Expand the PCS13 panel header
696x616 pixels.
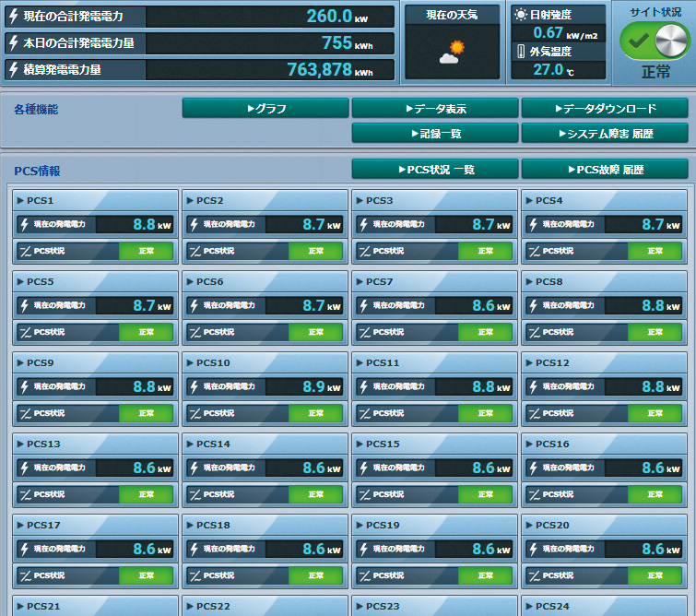point(96,444)
